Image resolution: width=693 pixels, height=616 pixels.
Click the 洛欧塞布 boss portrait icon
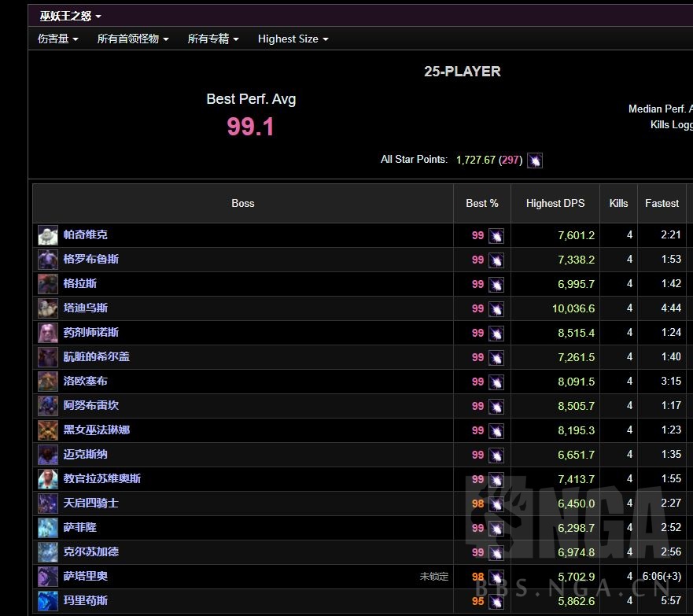coord(48,382)
